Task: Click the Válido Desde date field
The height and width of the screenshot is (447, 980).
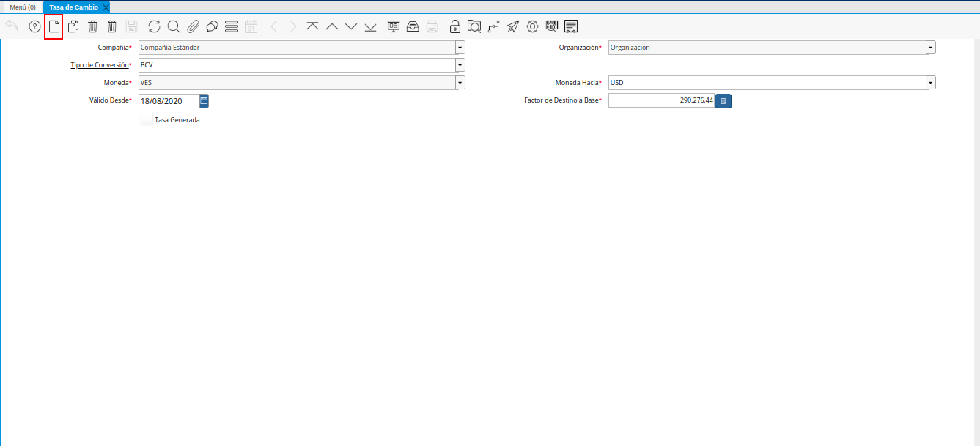Action: (x=169, y=101)
